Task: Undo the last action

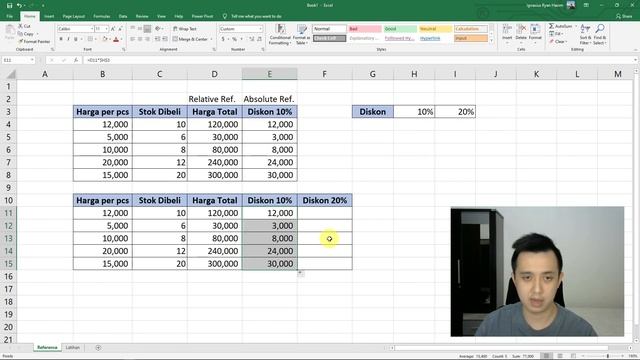Action: (19, 6)
